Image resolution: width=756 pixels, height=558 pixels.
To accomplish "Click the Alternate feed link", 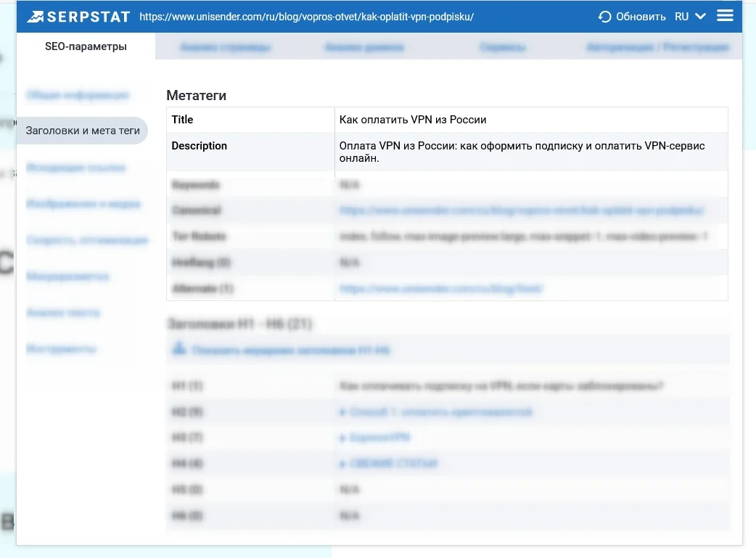I will click(x=441, y=289).
